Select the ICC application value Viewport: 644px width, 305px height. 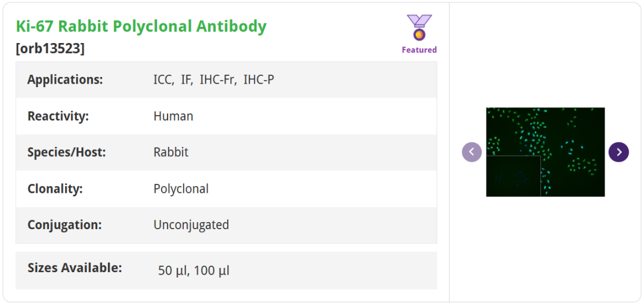click(162, 79)
